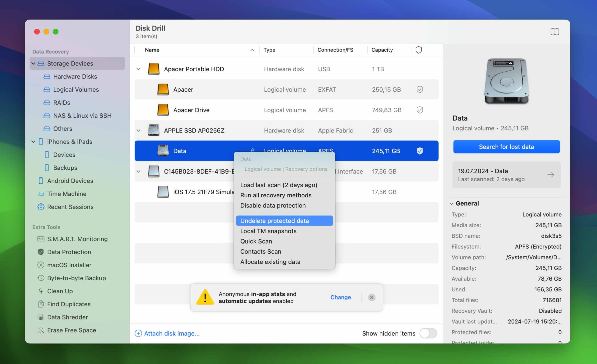Select Load last scan context menu item
This screenshot has height=364, width=597.
click(278, 185)
